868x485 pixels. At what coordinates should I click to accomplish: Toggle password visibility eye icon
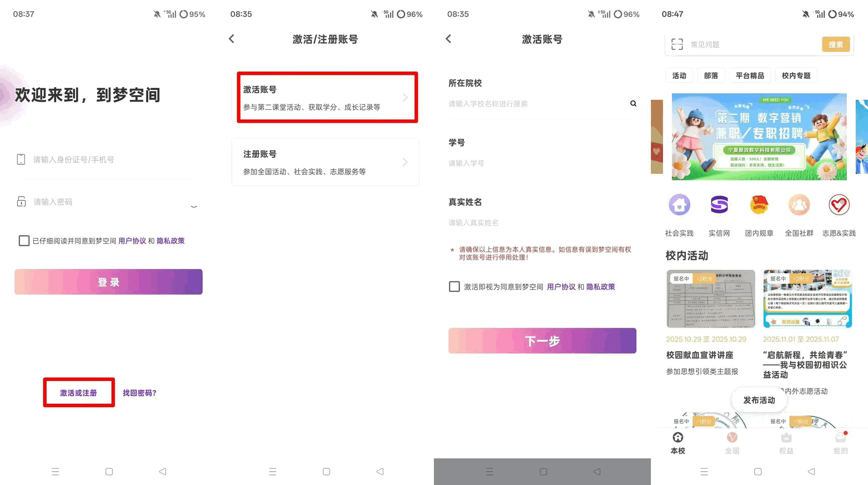[194, 207]
